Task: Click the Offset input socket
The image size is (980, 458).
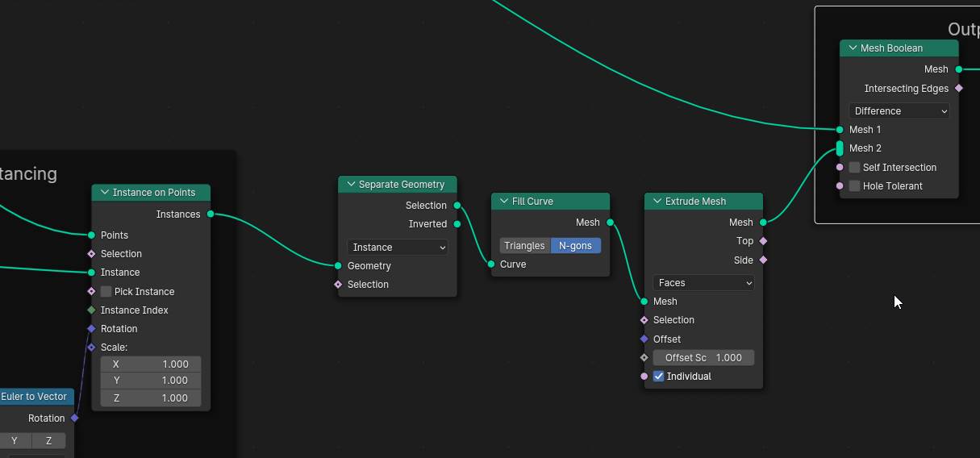Action: [644, 339]
